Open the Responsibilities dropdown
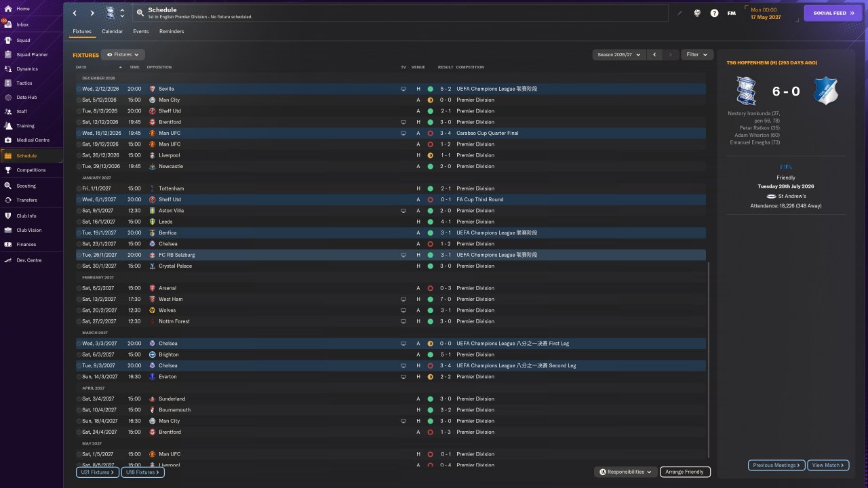This screenshot has height=488, width=868. point(625,472)
